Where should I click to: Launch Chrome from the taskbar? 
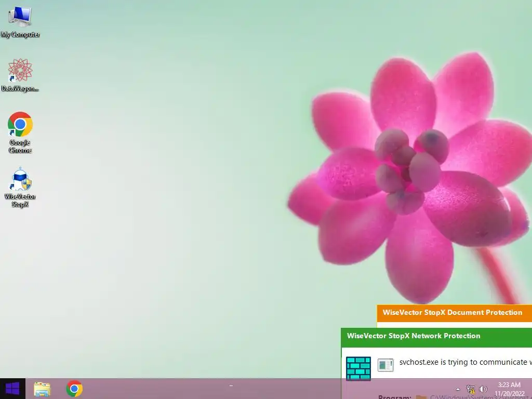[x=74, y=389]
